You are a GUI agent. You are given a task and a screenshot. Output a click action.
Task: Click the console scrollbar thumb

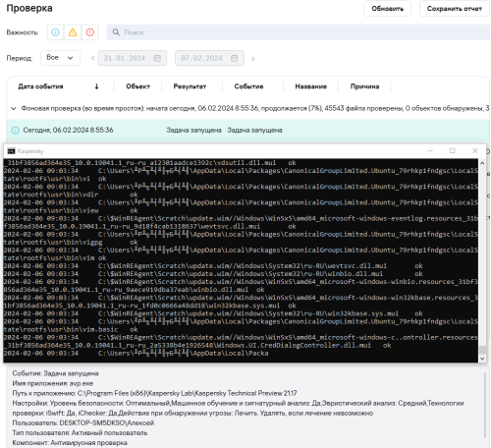click(x=482, y=350)
